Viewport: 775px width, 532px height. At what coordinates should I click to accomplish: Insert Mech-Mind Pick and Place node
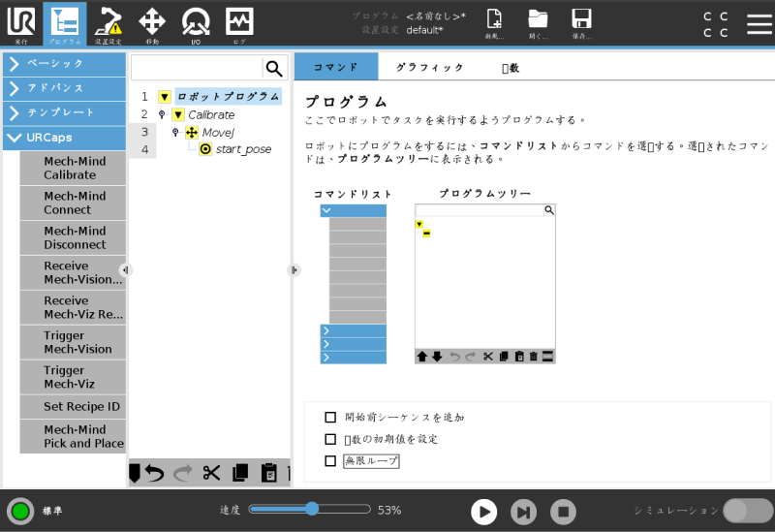coord(74,437)
